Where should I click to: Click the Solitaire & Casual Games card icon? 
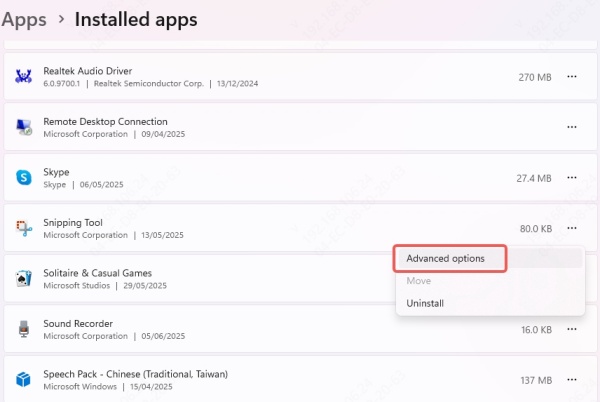click(24, 278)
